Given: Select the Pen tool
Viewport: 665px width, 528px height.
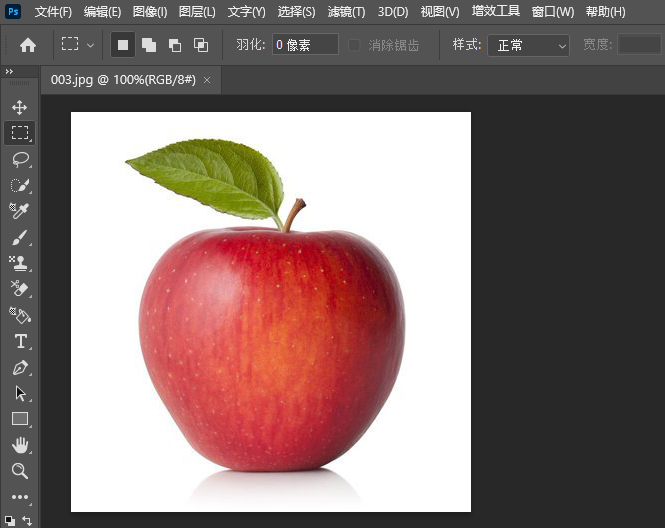Looking at the screenshot, I should pos(20,368).
